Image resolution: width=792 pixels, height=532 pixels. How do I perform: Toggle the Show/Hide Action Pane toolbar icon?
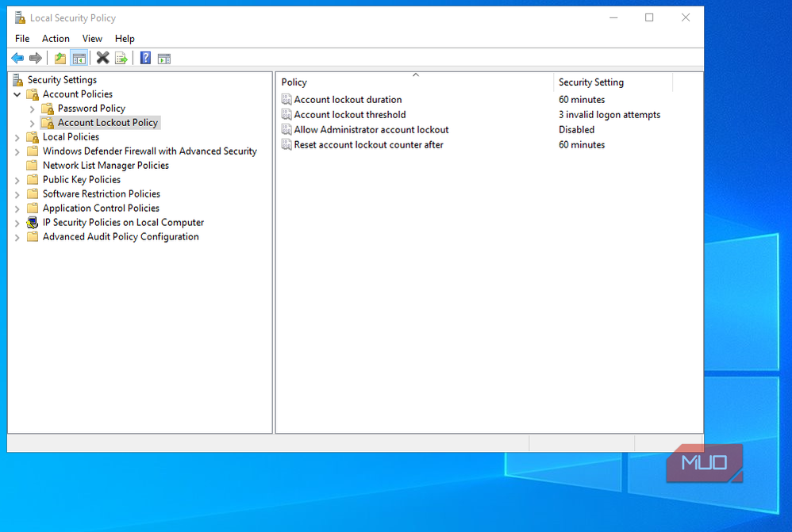(164, 59)
